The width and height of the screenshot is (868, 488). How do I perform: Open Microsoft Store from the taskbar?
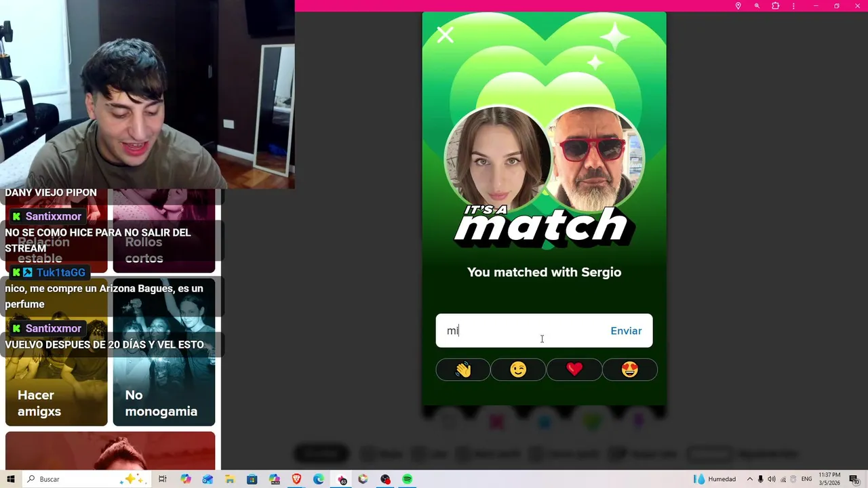(252, 479)
